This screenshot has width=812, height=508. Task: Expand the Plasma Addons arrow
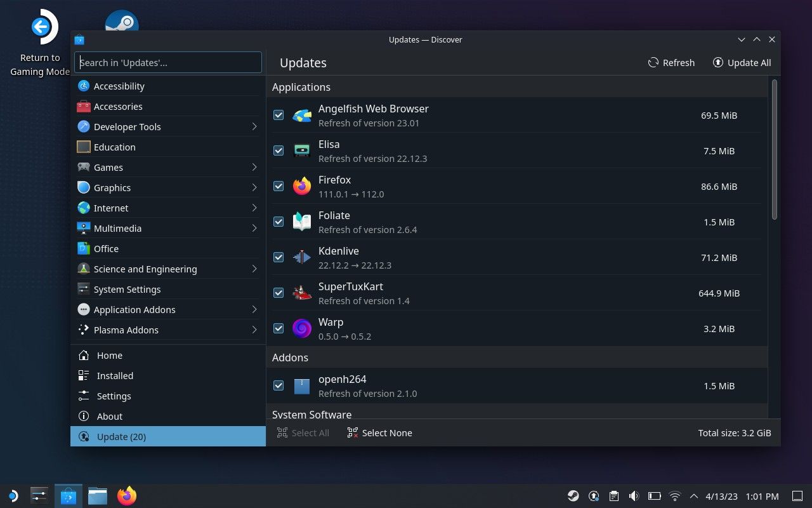[254, 330]
